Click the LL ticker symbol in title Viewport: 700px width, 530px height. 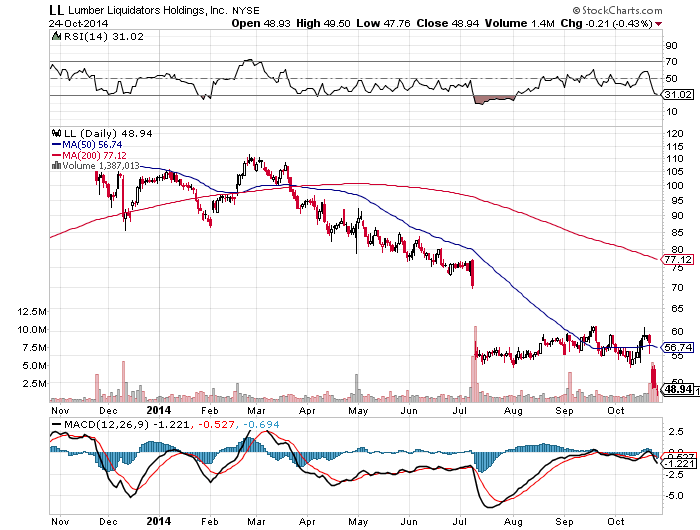point(56,10)
